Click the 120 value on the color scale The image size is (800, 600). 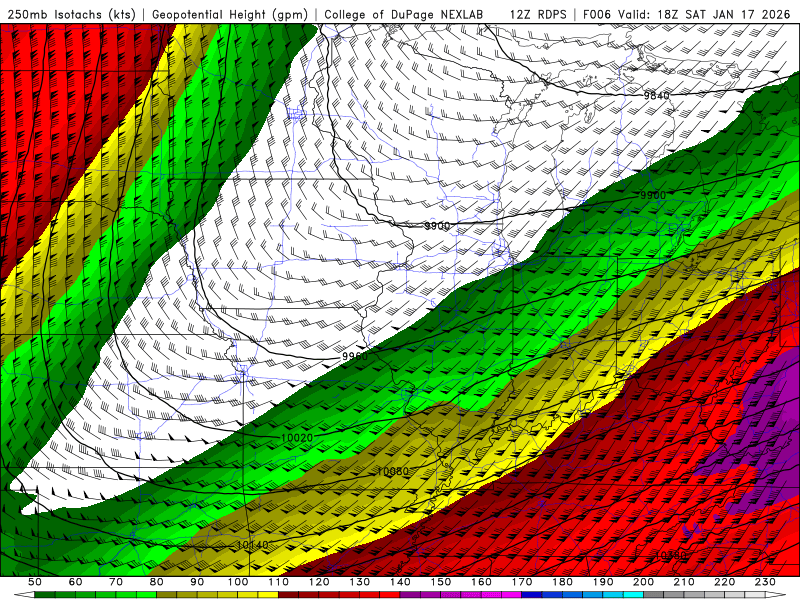[x=319, y=582]
